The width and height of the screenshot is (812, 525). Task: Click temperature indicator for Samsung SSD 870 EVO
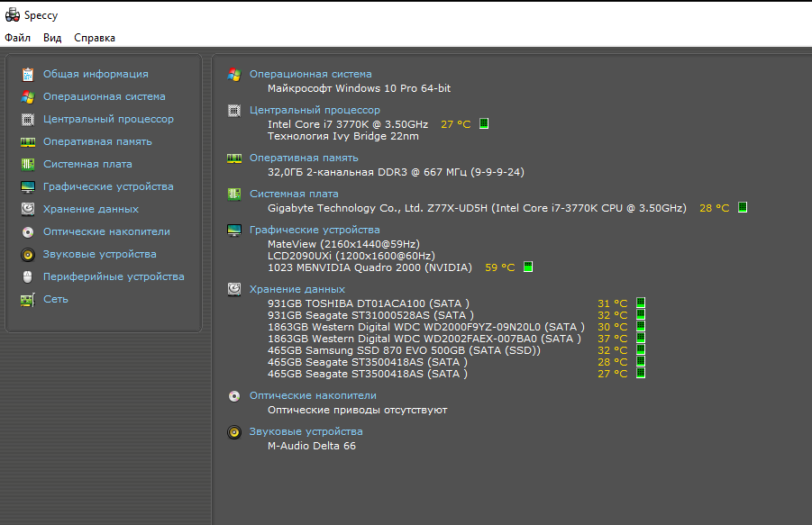pyautogui.click(x=641, y=349)
